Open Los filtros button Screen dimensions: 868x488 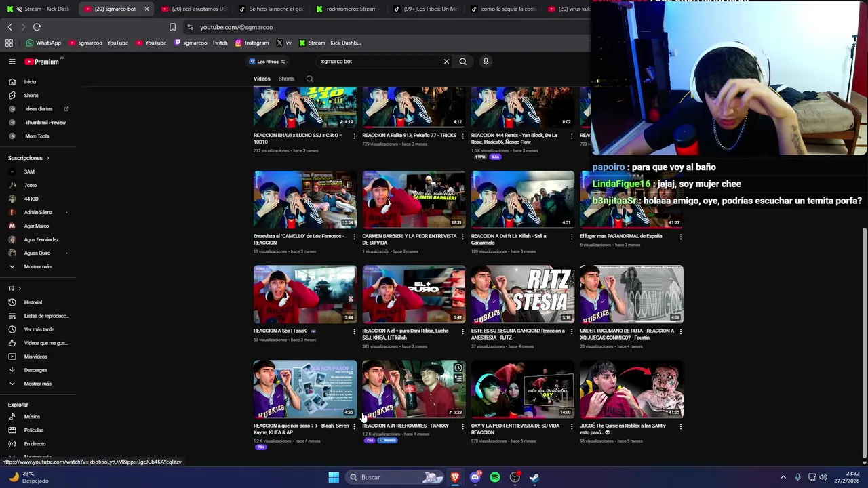pyautogui.click(x=267, y=62)
